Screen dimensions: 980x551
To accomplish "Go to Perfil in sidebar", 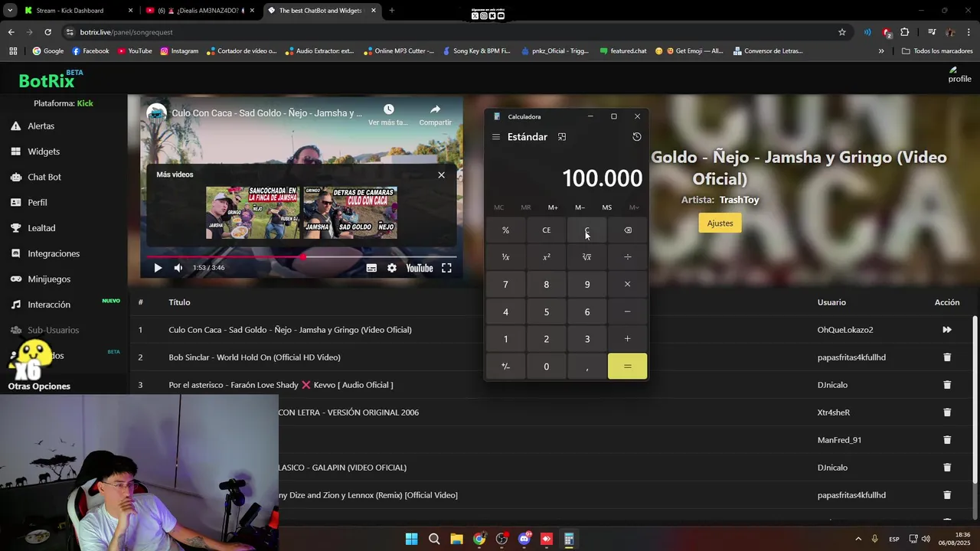I will point(29,203).
